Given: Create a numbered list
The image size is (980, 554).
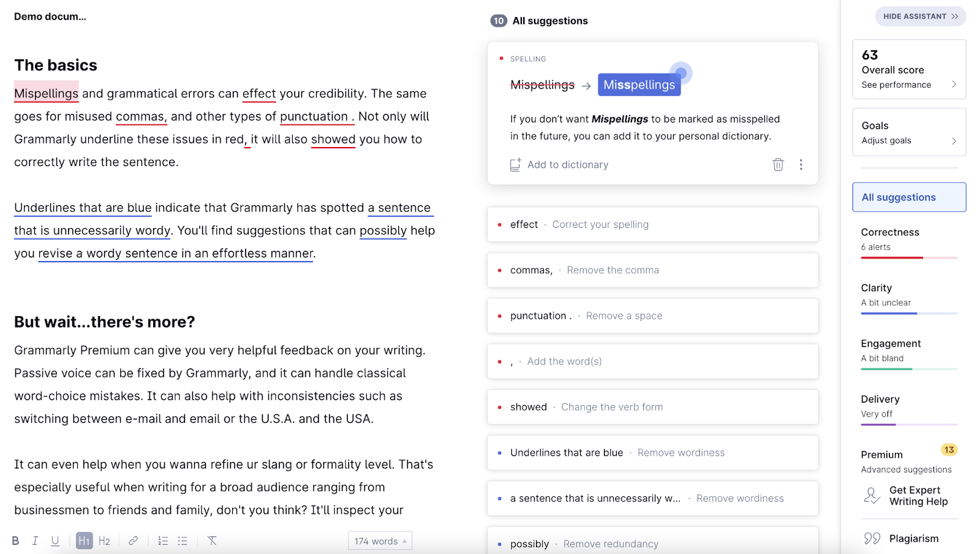Looking at the screenshot, I should coord(163,541).
